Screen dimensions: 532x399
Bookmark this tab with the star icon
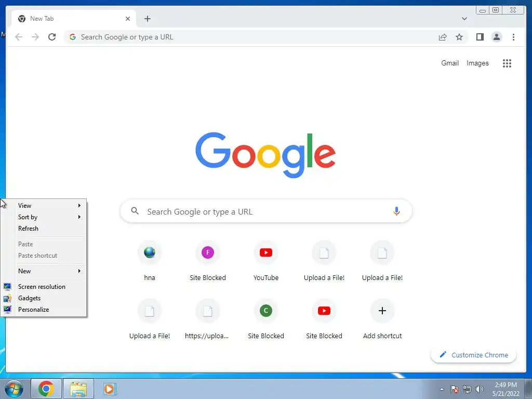[459, 37]
